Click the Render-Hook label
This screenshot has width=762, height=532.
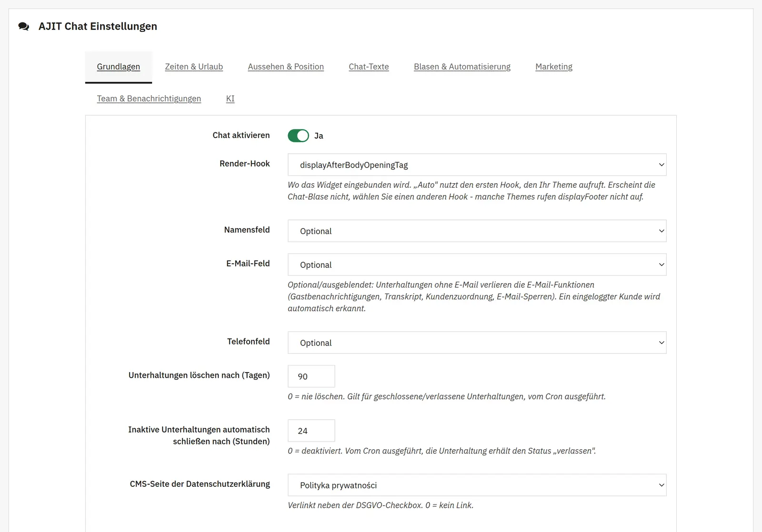pyautogui.click(x=245, y=164)
